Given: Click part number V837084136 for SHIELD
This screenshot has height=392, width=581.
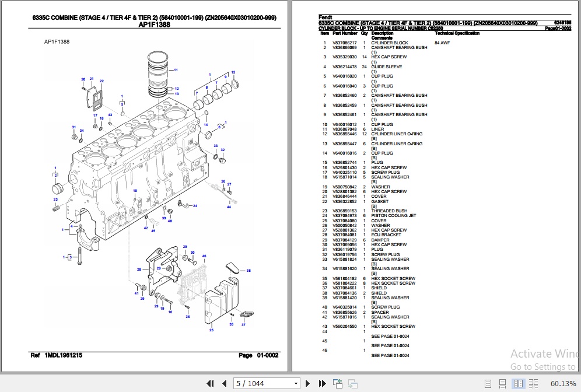Looking at the screenshot, I should pos(345,293).
